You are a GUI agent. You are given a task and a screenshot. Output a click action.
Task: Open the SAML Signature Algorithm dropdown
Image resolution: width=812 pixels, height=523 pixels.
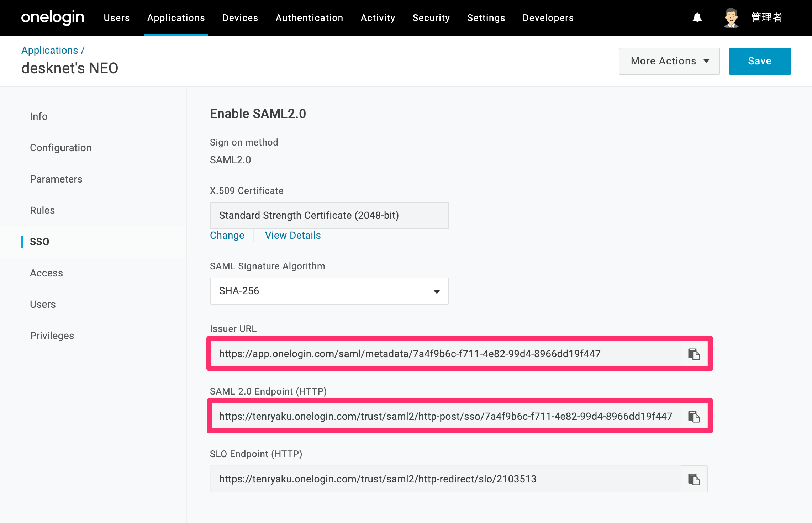pyautogui.click(x=329, y=291)
